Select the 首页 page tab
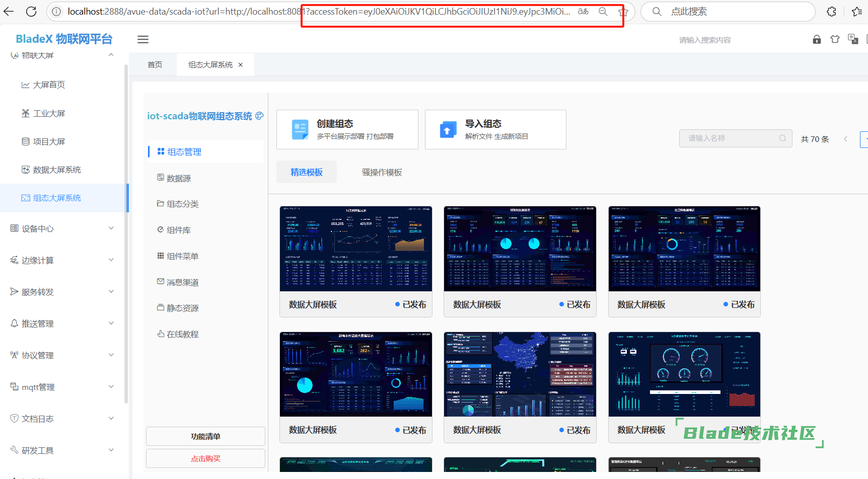Image resolution: width=868 pixels, height=479 pixels. (155, 65)
